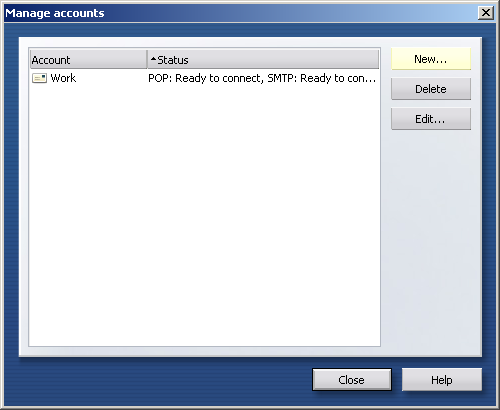Click the right edge of the Status header

tap(379, 60)
